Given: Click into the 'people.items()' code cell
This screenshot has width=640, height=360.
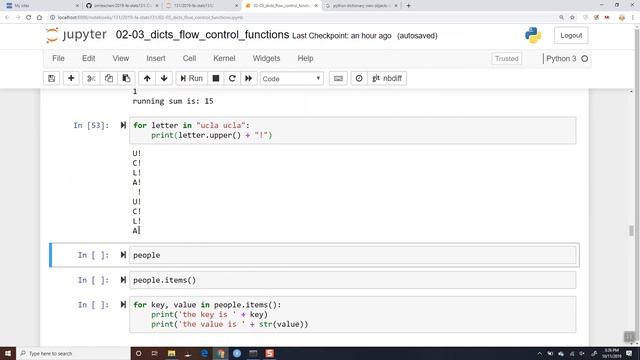Looking at the screenshot, I should coord(353,280).
